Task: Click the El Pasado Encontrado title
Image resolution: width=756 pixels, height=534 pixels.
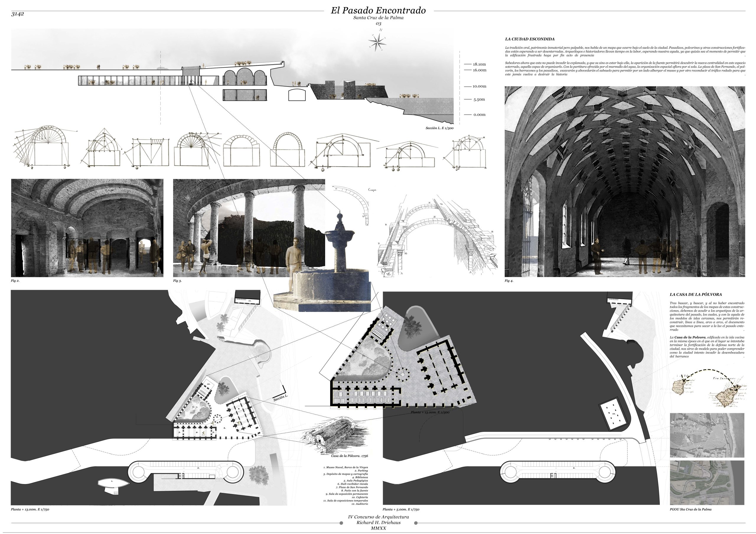Action: [x=378, y=11]
